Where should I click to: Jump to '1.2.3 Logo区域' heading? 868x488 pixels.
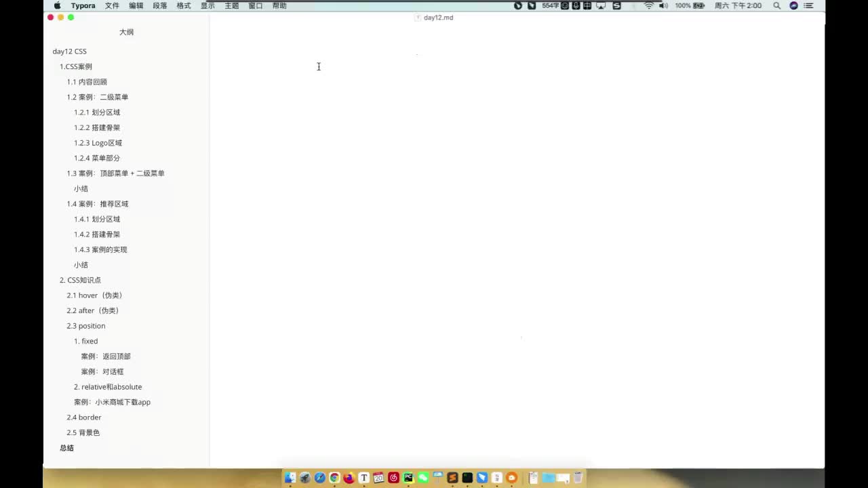coord(98,143)
